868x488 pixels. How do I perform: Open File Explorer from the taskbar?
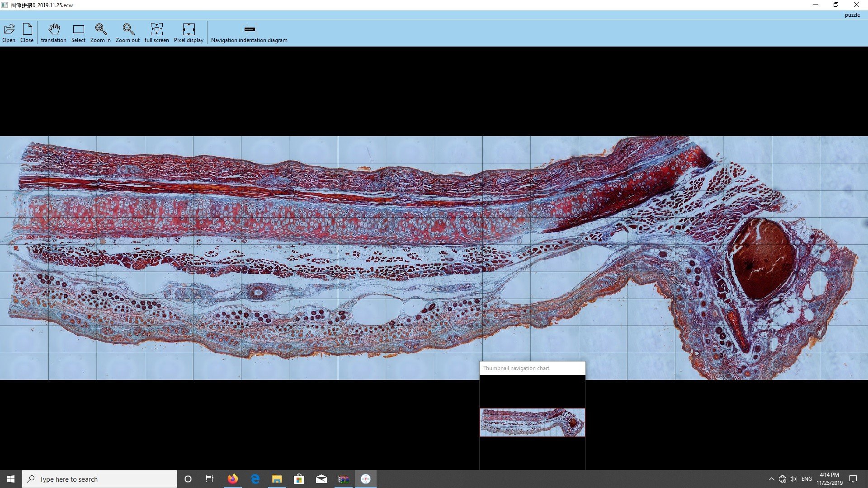277,479
